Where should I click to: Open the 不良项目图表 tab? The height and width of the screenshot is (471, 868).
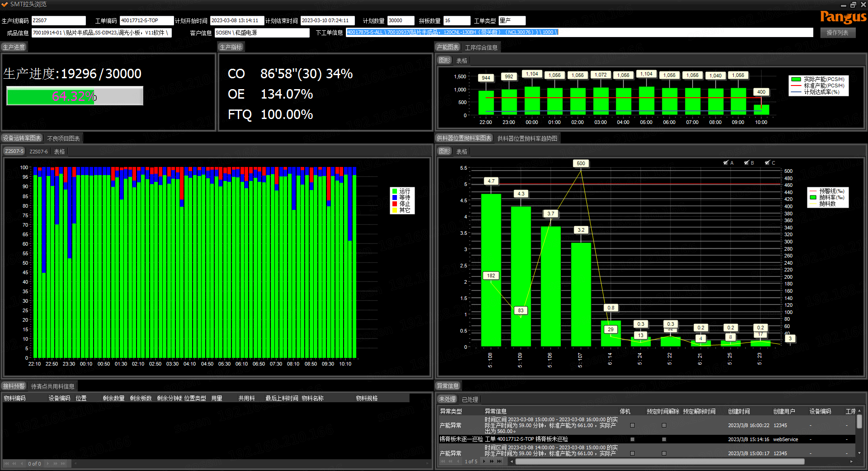63,138
